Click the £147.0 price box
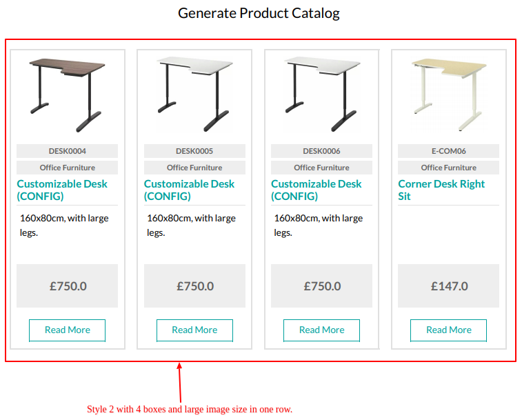Viewport: 522px width, 420px height. pyautogui.click(x=448, y=286)
